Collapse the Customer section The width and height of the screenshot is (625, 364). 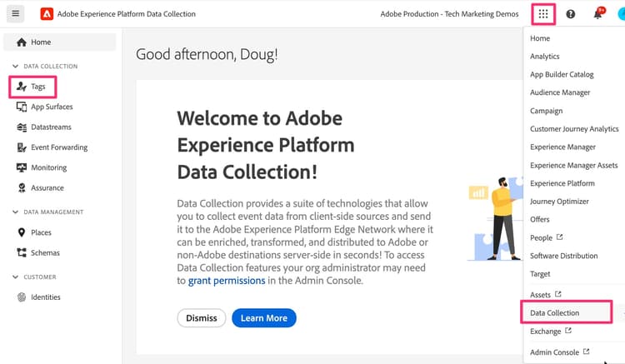click(x=15, y=277)
